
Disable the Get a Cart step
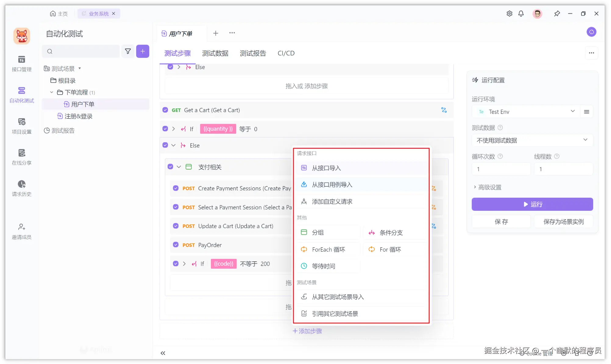[x=165, y=110]
